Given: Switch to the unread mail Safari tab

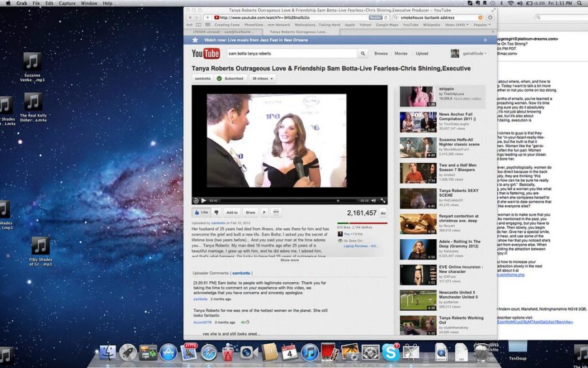Looking at the screenshot, I should (x=223, y=32).
